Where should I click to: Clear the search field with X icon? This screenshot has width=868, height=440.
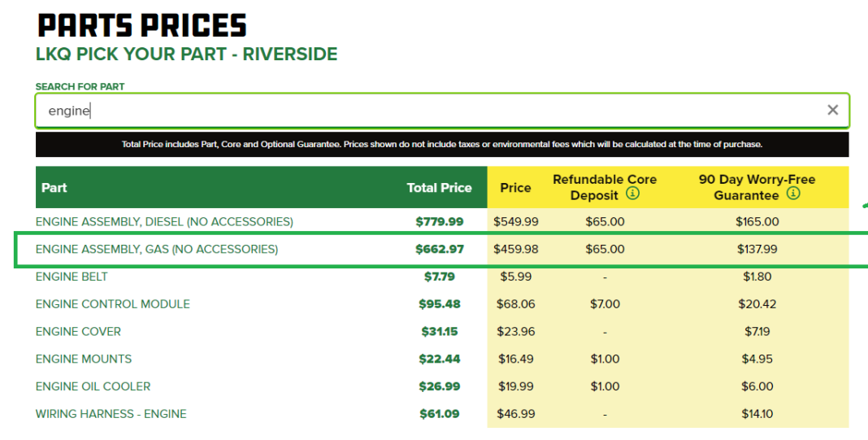coord(832,111)
